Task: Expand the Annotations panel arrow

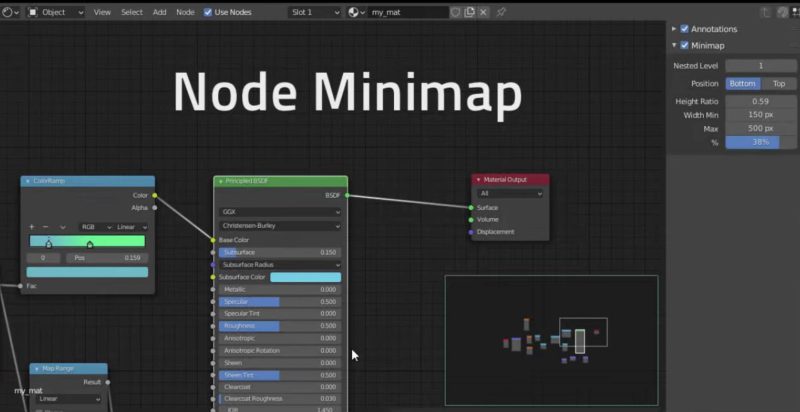Action: click(x=674, y=29)
